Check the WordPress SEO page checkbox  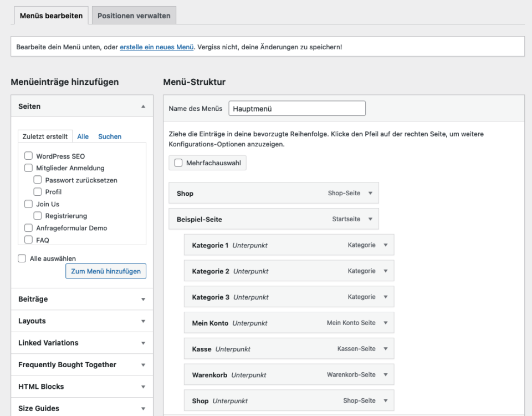click(28, 156)
